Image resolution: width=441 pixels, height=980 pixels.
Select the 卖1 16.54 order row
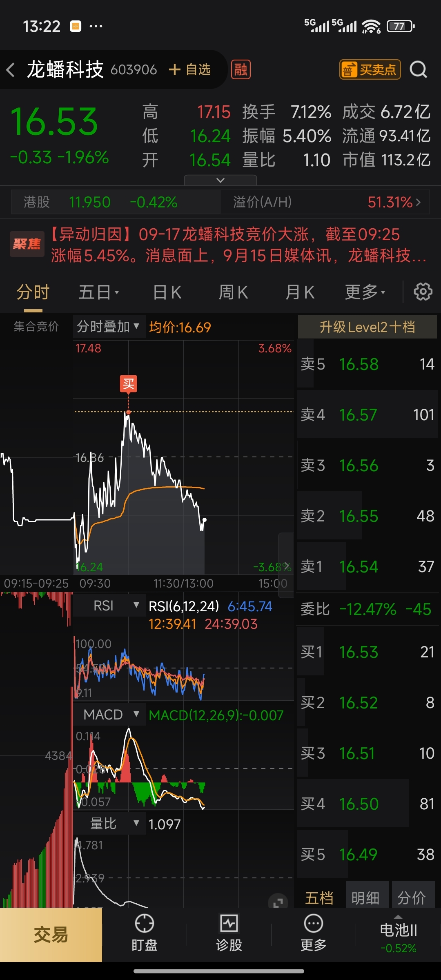[x=367, y=566]
